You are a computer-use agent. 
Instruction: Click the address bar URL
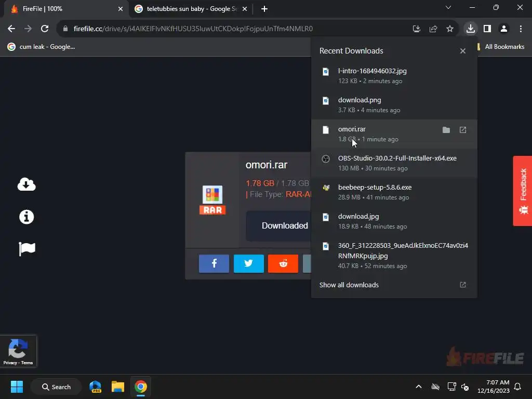pos(193,29)
